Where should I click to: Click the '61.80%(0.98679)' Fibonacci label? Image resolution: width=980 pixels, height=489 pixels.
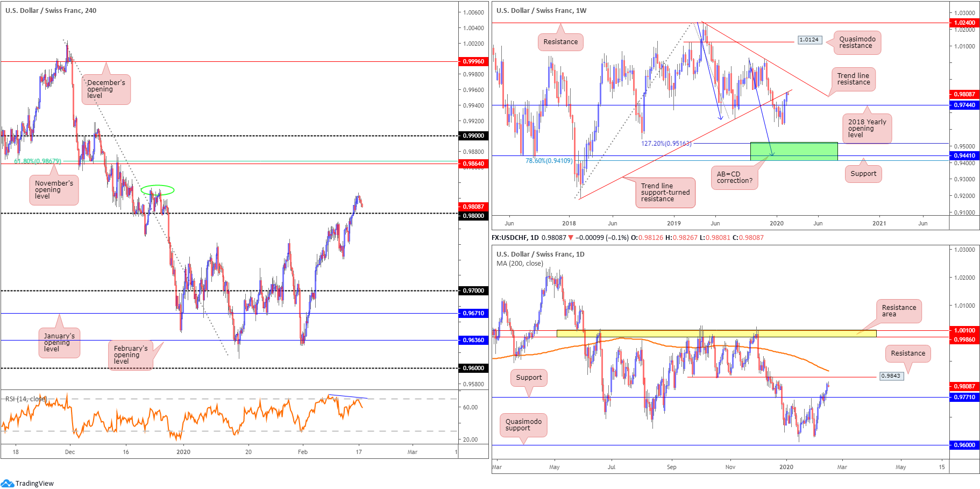pyautogui.click(x=38, y=161)
